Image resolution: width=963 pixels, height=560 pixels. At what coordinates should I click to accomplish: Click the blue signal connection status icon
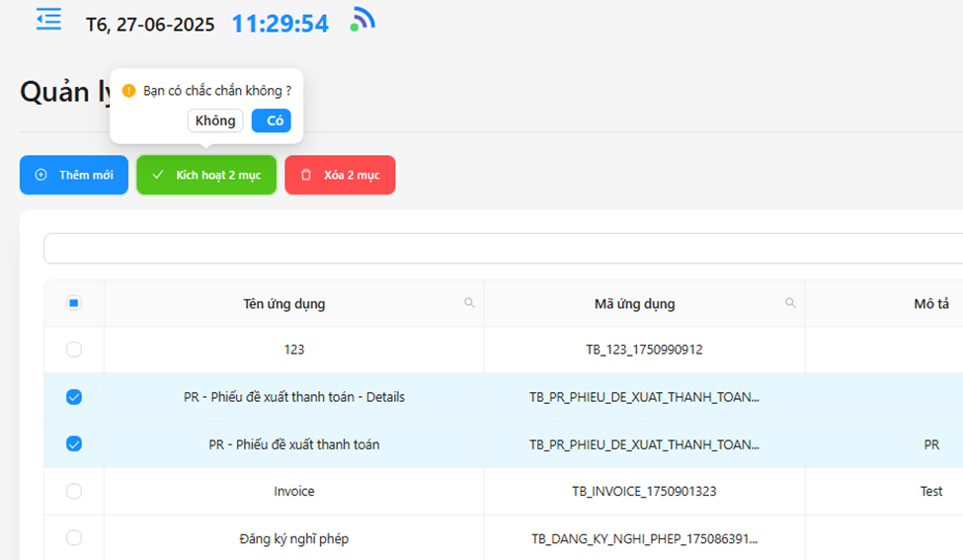[361, 20]
